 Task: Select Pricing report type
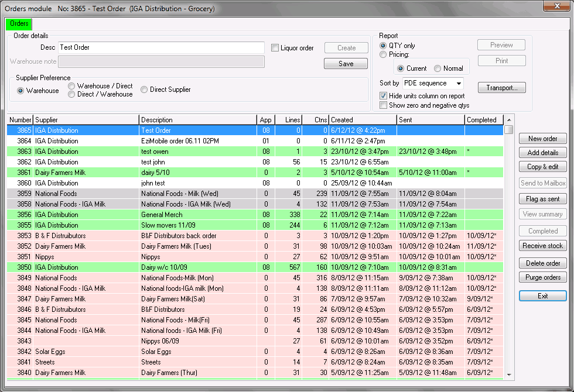383,54
